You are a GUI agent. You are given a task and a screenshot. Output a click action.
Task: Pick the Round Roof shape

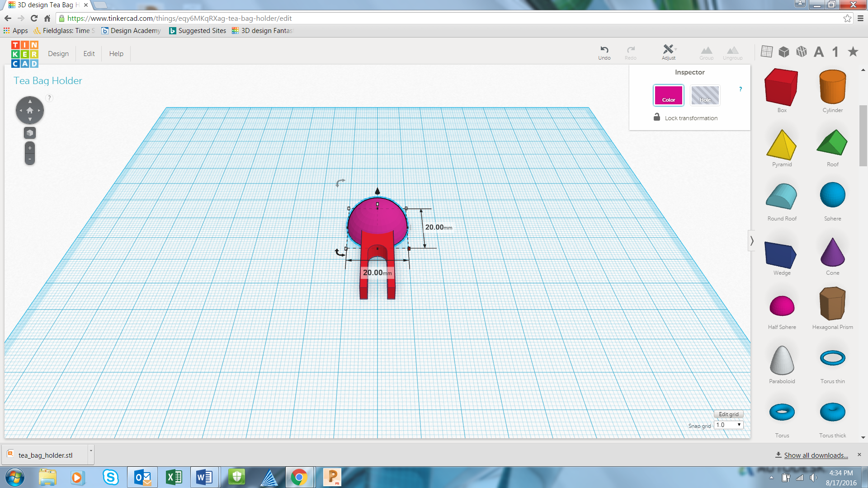[782, 196]
